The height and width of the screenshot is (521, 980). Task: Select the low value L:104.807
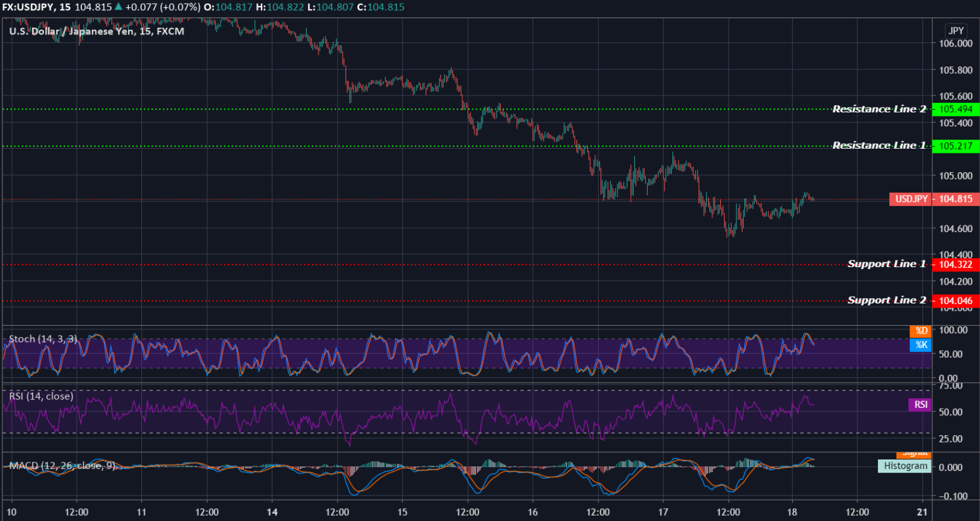(x=330, y=7)
